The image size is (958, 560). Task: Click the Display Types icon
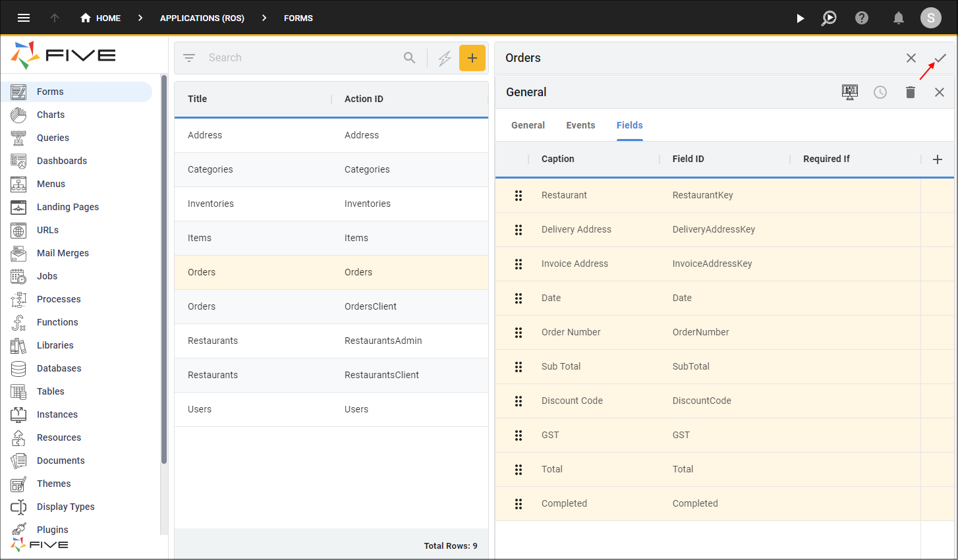pos(18,507)
